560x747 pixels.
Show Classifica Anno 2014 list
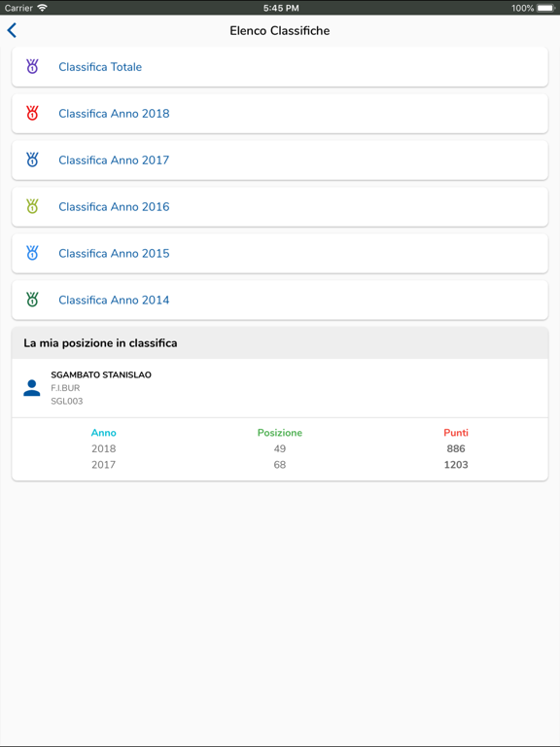[x=280, y=301]
